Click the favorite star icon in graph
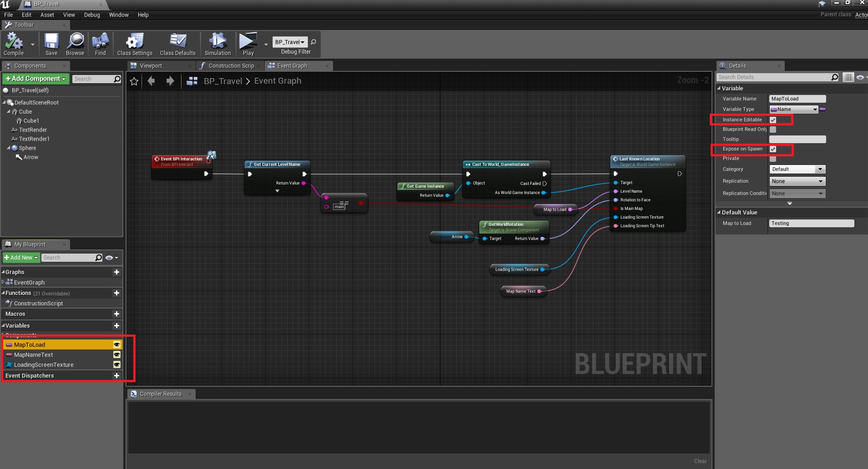 coord(134,81)
